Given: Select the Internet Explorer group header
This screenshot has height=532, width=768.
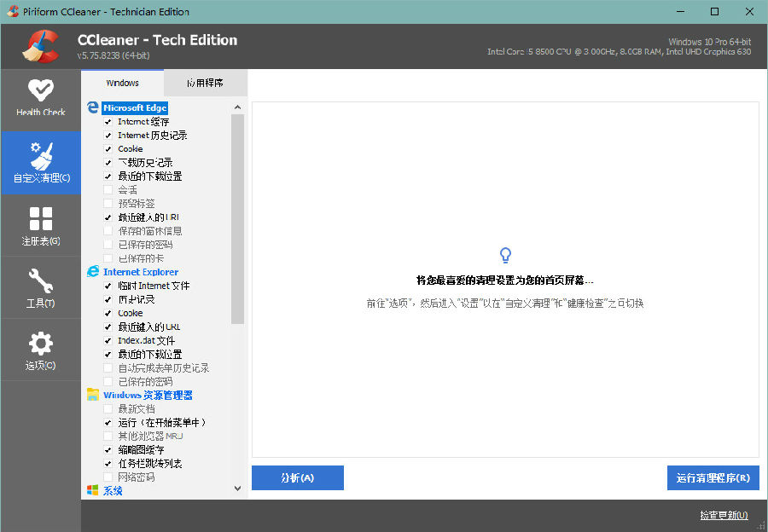Looking at the screenshot, I should pyautogui.click(x=141, y=272).
